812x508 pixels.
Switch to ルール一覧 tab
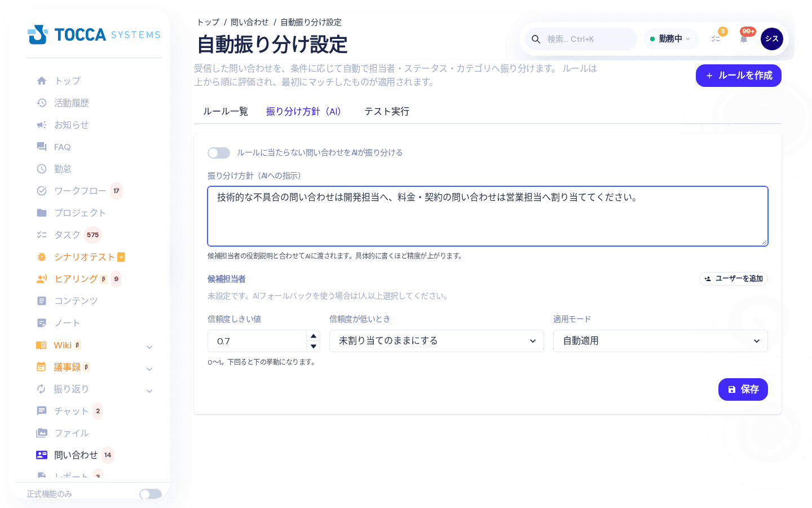click(226, 112)
